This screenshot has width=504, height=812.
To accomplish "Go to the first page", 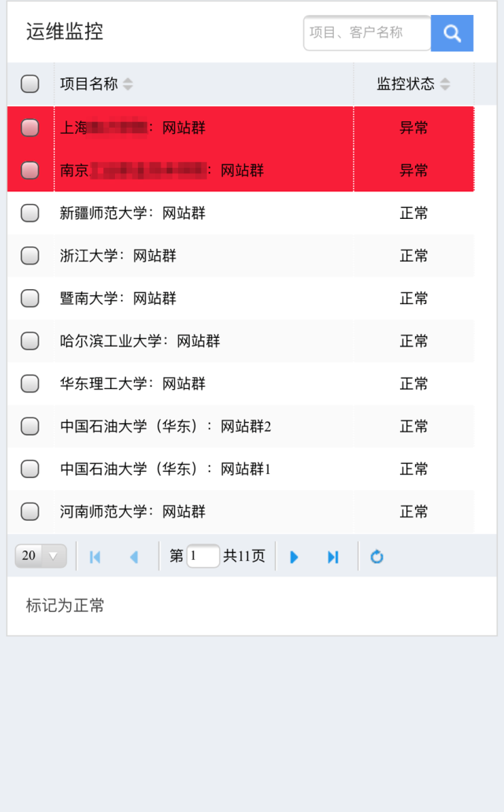I will click(x=95, y=557).
